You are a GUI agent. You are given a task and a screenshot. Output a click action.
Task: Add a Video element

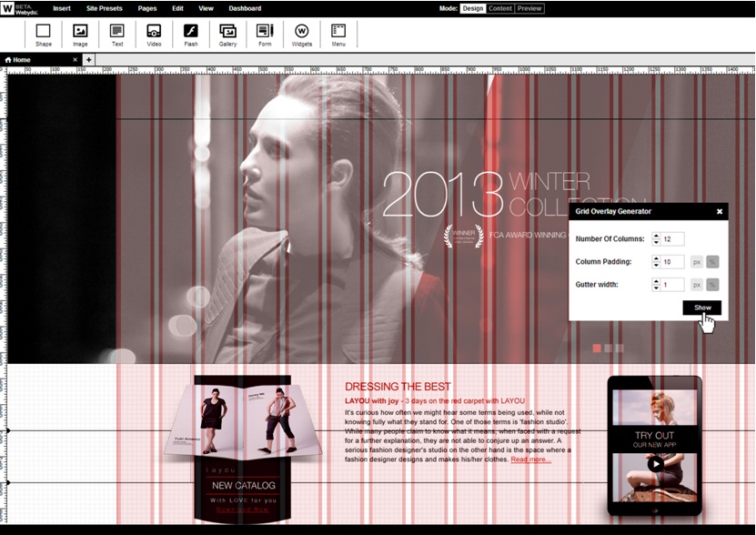[x=154, y=34]
